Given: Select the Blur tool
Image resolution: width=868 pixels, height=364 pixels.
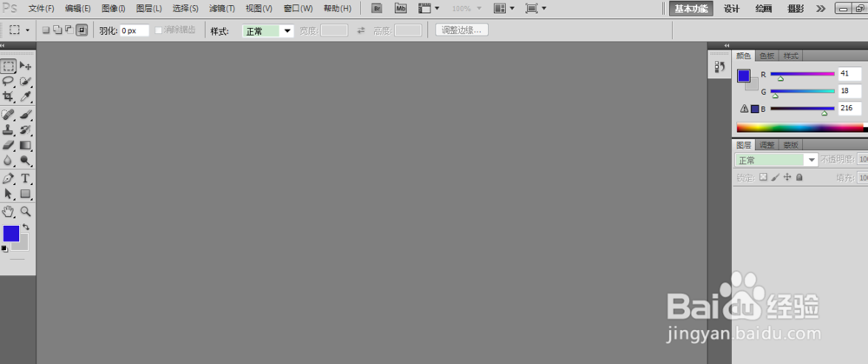Looking at the screenshot, I should point(9,161).
